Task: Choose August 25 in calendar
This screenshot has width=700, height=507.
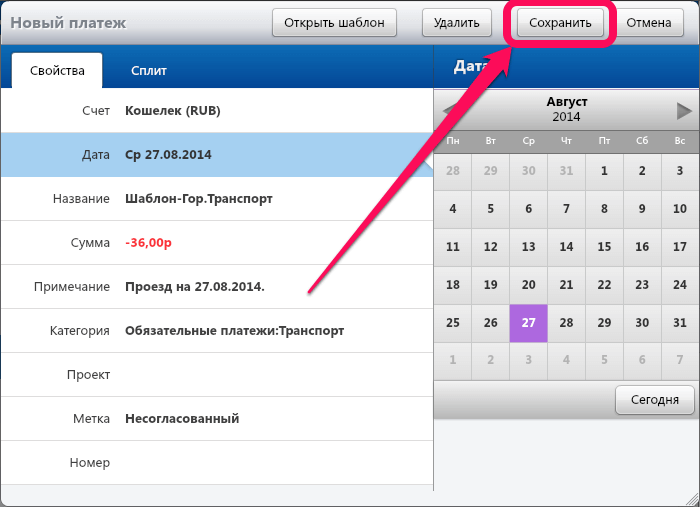Action: point(453,323)
